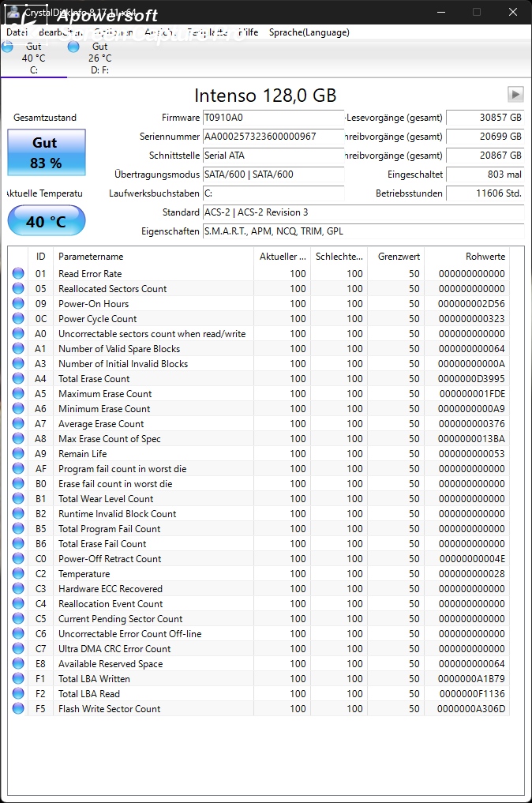Click status icon for Read Error Rate

pos(18,273)
